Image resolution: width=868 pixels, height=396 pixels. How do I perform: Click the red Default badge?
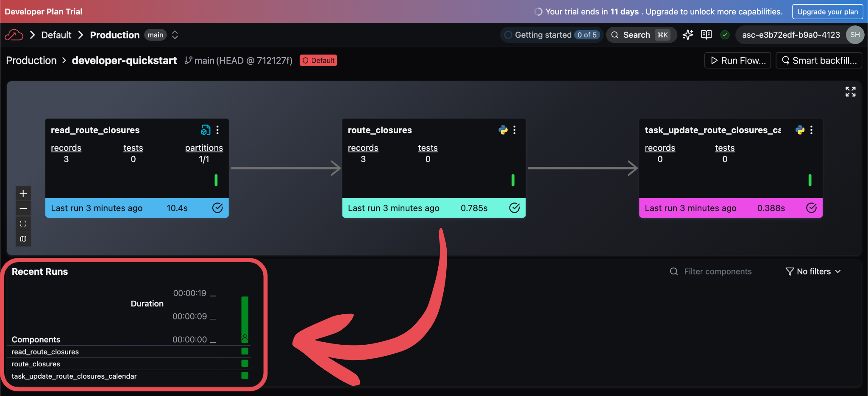click(x=318, y=61)
